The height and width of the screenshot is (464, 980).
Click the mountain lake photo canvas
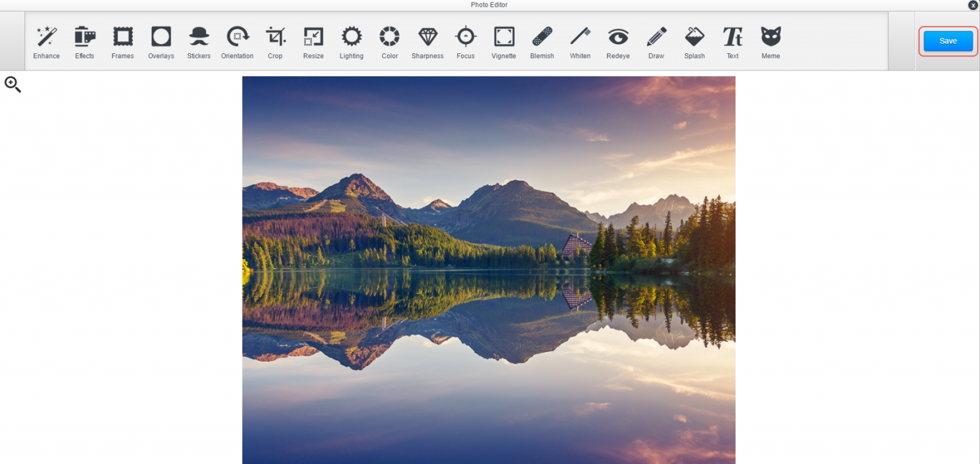(x=489, y=270)
